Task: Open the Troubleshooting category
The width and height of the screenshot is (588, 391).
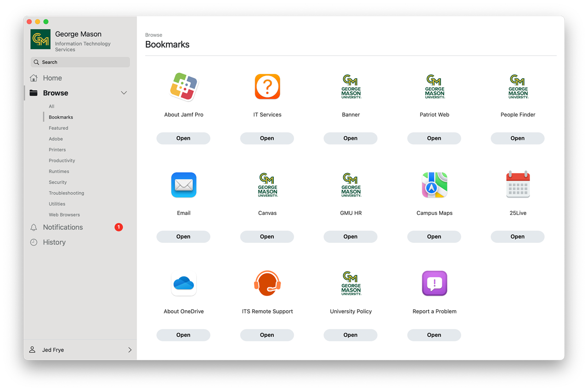Action: (x=67, y=193)
